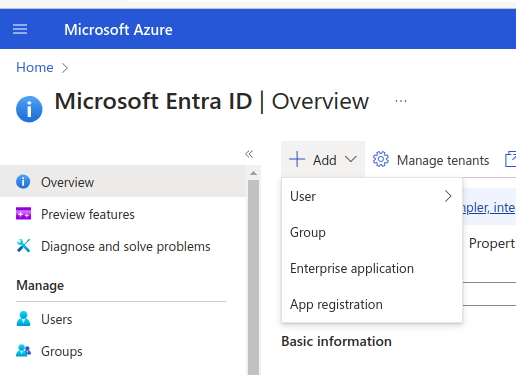The height and width of the screenshot is (375, 516).
Task: Go to the Home breadcrumb
Action: pos(35,68)
